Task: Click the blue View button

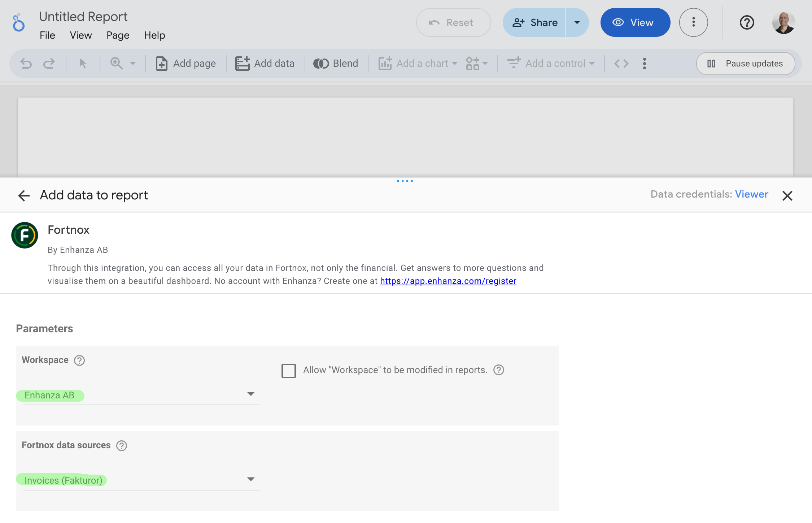Action: pyautogui.click(x=635, y=22)
